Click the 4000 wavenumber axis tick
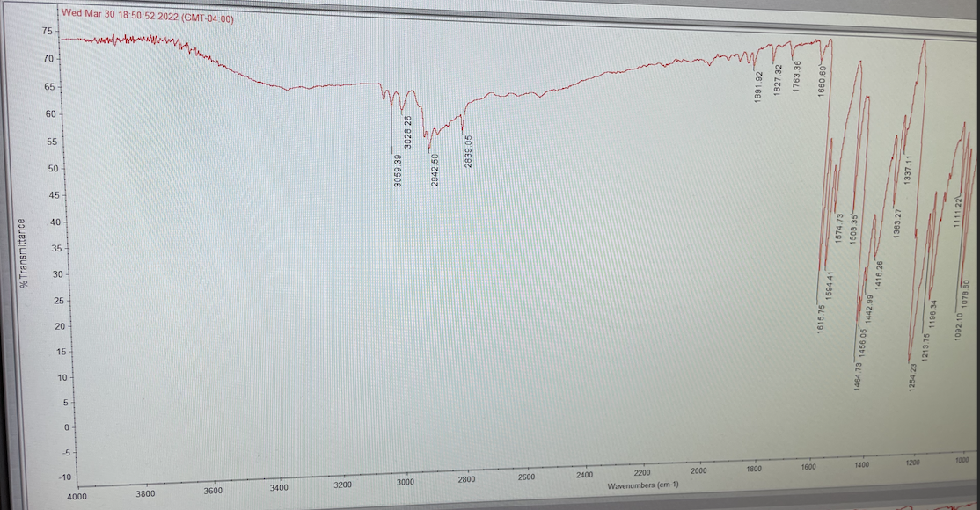 tap(77, 495)
